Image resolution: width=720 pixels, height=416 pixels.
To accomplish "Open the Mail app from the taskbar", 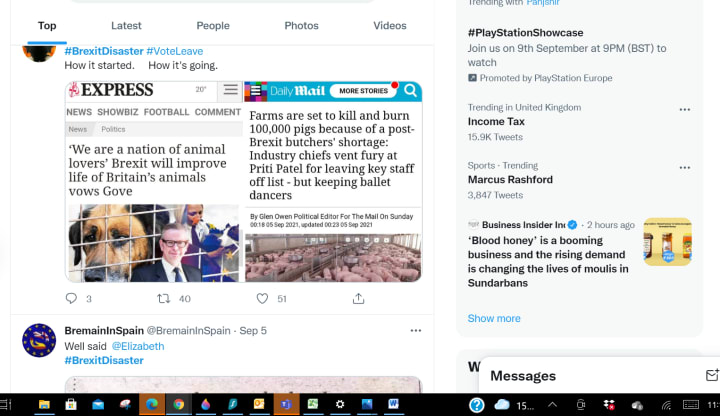I will coord(98,405).
